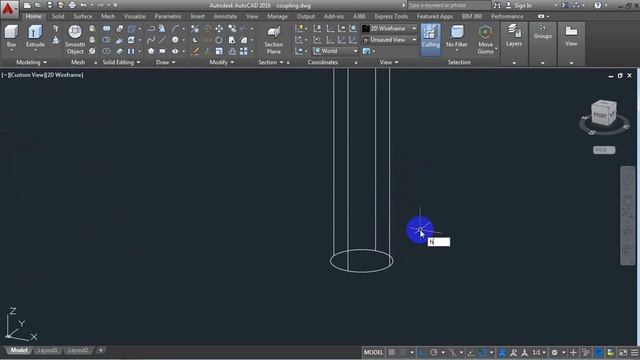Open the Surface ribbon tab
This screenshot has width=640, height=360.
pyautogui.click(x=82, y=16)
